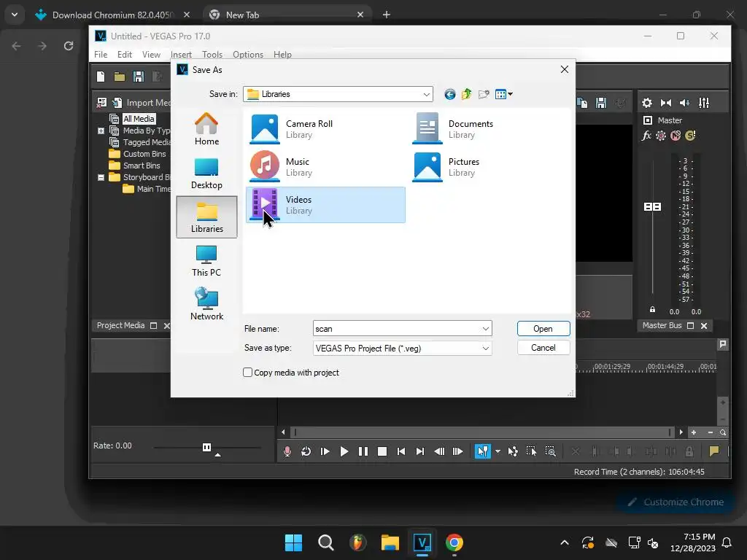Viewport: 747px width, 560px height.
Task: Adjust the Master volume fader handle
Action: 653,206
